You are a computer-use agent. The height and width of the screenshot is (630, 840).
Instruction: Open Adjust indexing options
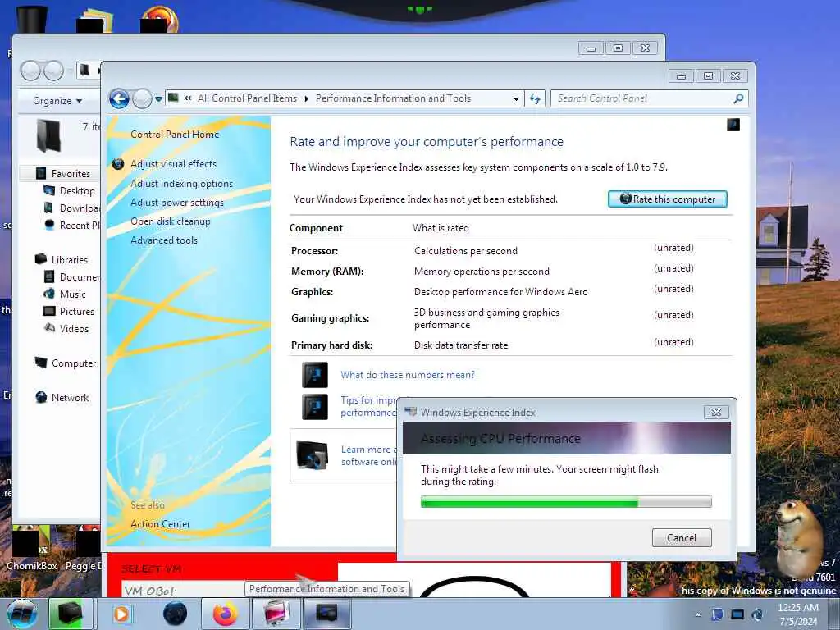click(x=181, y=184)
